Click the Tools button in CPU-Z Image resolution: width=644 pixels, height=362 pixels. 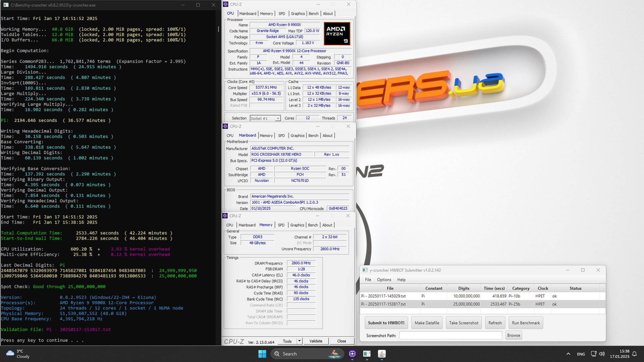pos(287,341)
